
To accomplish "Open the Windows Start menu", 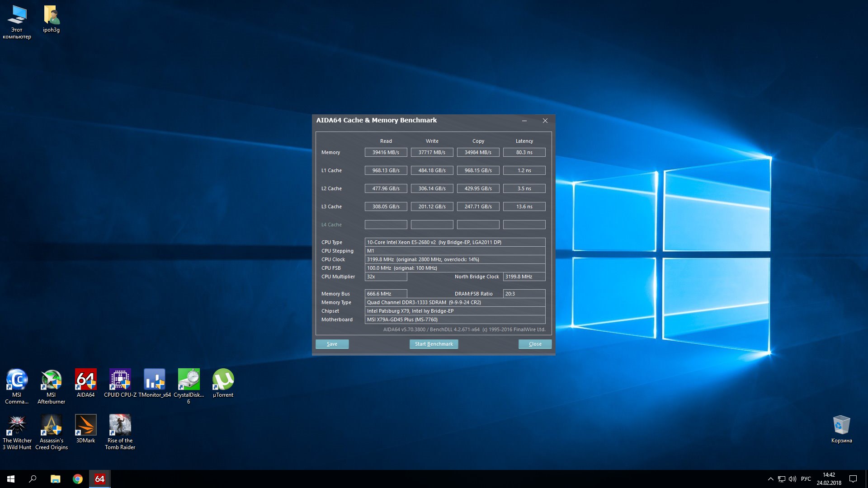I will click(11, 479).
